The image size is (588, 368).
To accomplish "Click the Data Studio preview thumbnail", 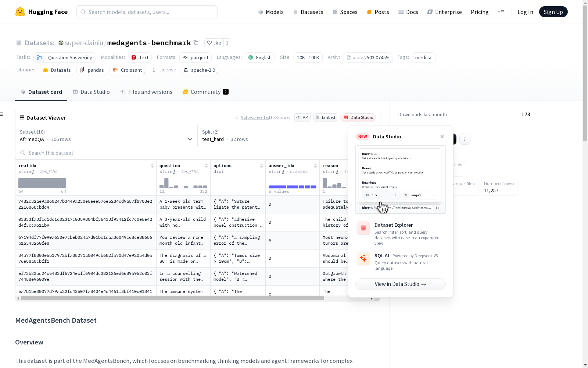I will 401,180.
